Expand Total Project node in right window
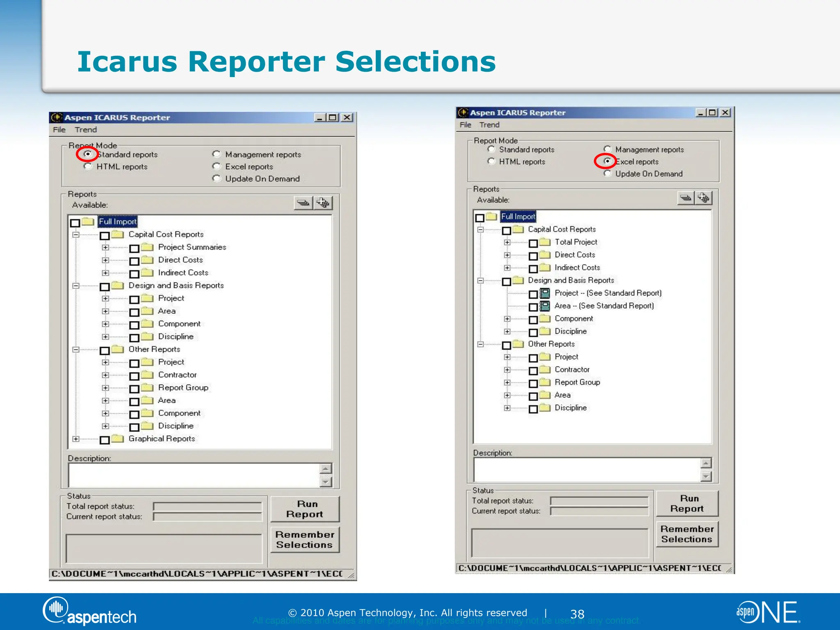840x630 pixels. (x=507, y=242)
